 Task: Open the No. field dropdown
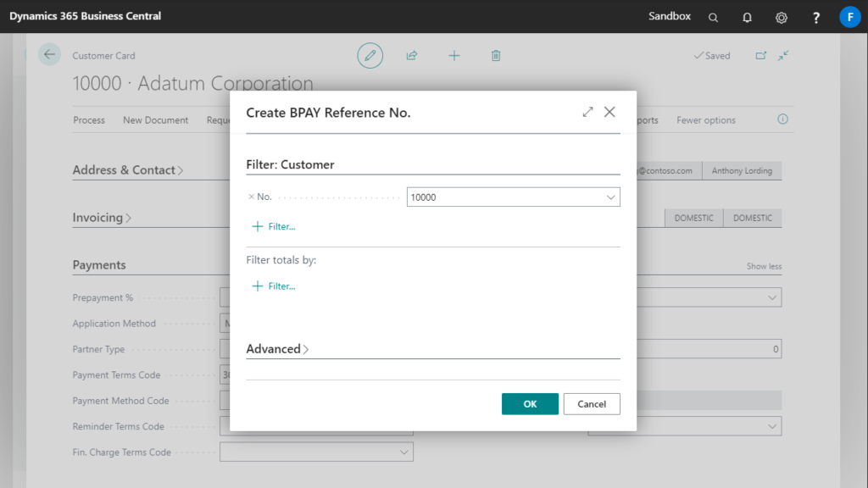[x=610, y=197]
